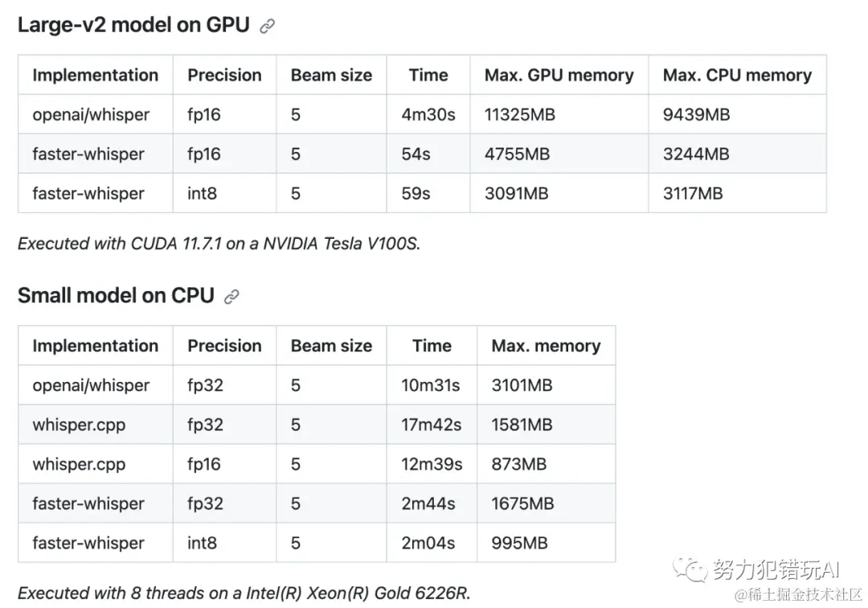Click the 4m30s time cell

point(428,115)
